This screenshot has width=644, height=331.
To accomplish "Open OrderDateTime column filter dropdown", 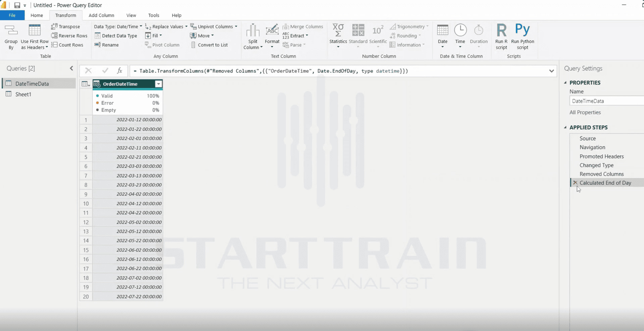I will tap(158, 84).
